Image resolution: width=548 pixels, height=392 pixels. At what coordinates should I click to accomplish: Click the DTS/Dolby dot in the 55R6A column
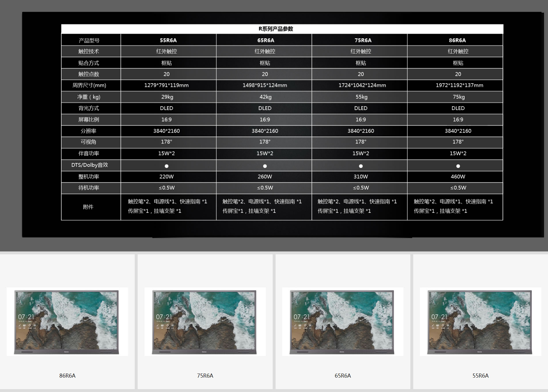click(x=166, y=166)
